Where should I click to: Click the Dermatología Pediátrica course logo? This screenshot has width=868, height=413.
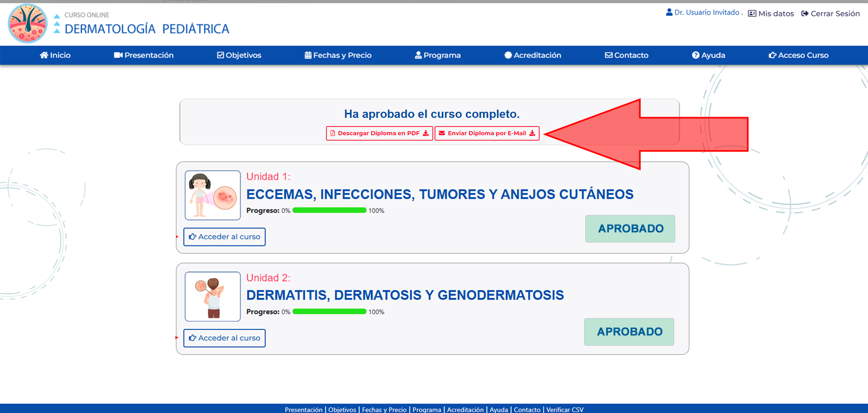28,23
